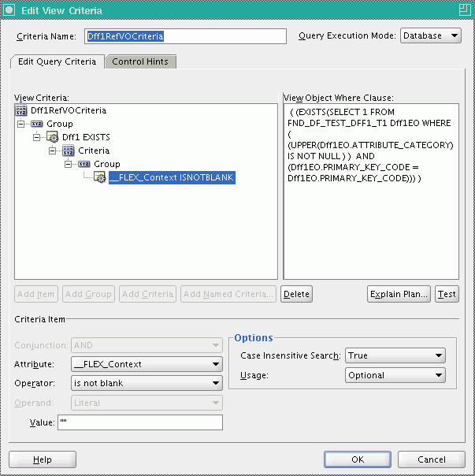Switch to the Control Hints tab

click(140, 61)
